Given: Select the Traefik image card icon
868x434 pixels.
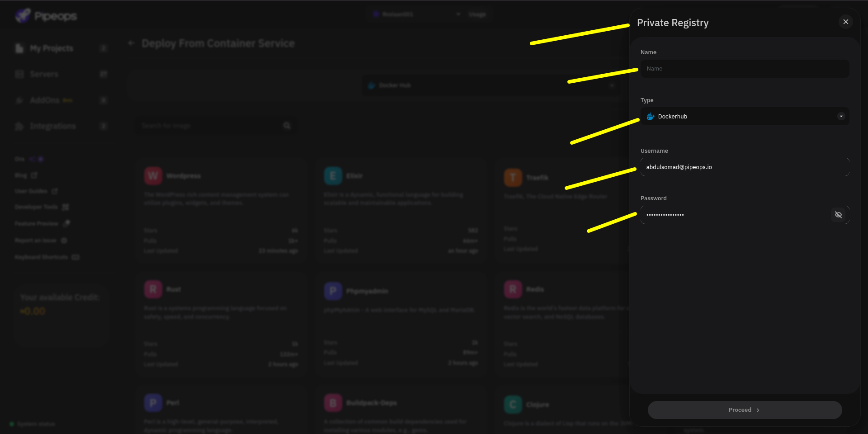Looking at the screenshot, I should click(x=513, y=178).
